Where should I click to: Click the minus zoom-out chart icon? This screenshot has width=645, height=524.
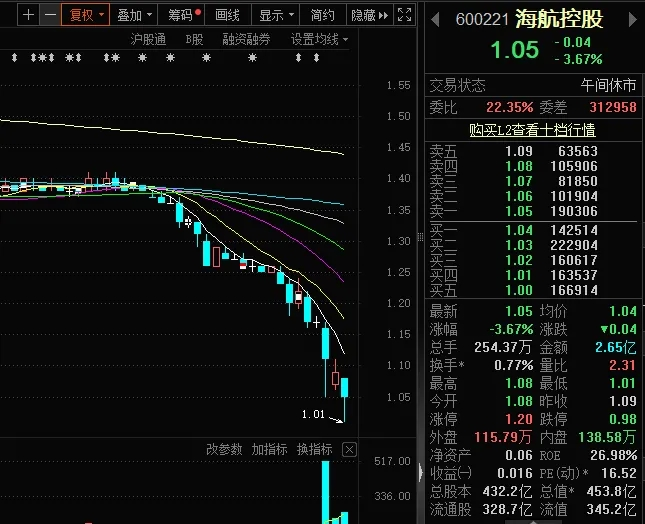click(49, 15)
